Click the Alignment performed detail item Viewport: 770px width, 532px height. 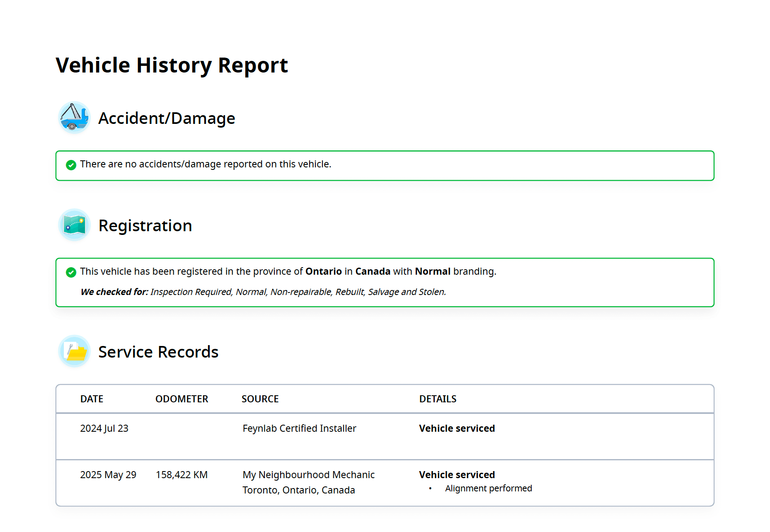click(x=488, y=488)
